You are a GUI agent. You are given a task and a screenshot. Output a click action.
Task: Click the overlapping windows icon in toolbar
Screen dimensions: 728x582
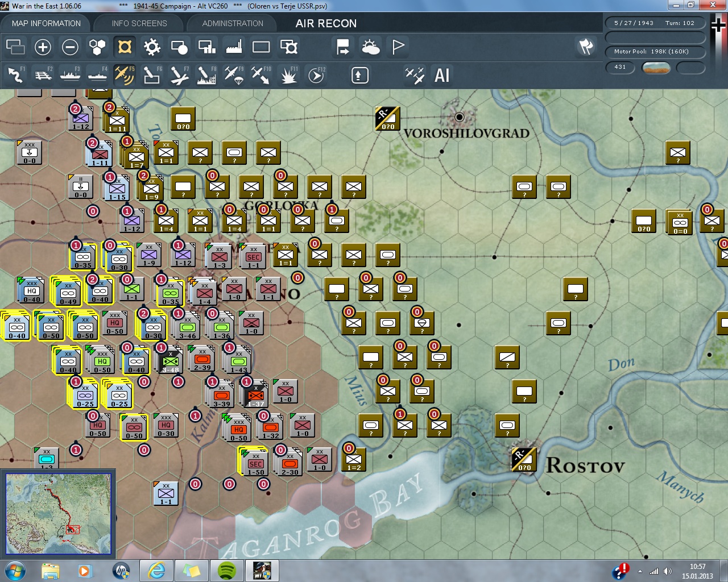click(15, 47)
